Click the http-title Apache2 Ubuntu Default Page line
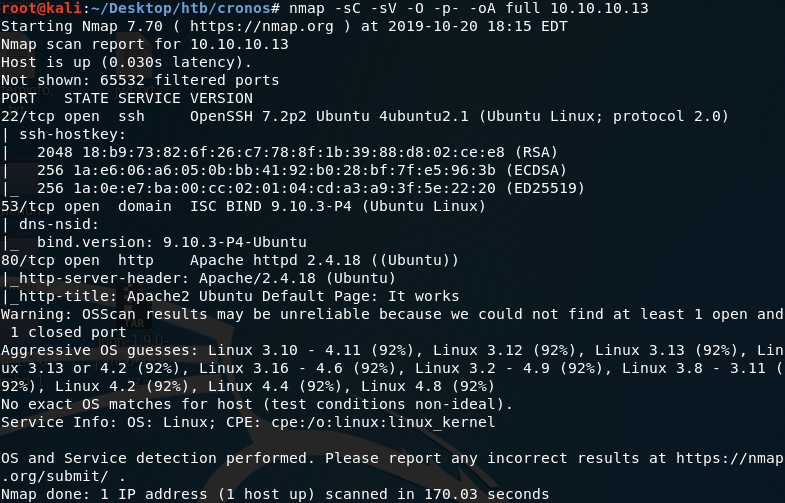The height and width of the screenshot is (503, 785). point(232,296)
